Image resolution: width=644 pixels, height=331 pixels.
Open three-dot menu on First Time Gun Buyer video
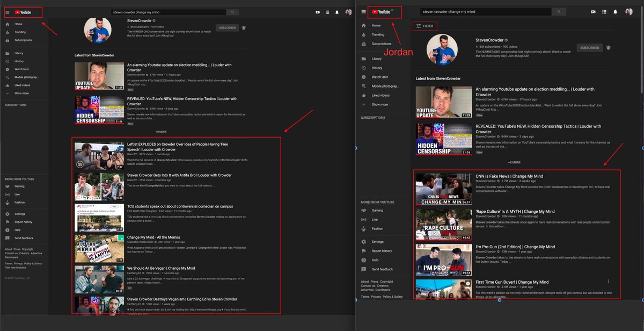[608, 282]
